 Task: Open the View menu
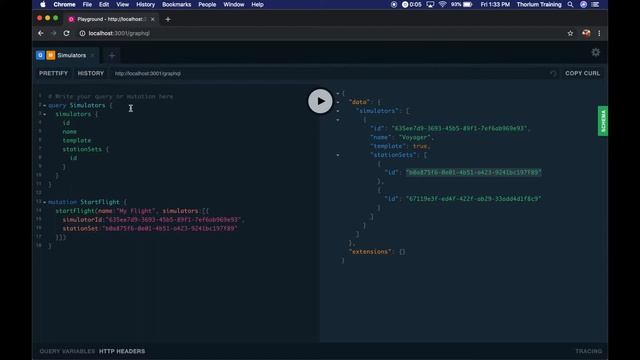coord(122,4)
